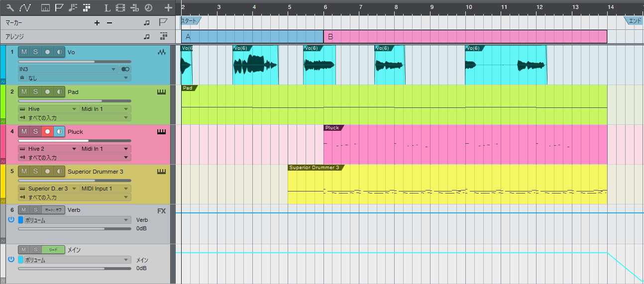This screenshot has height=284, width=644.
Task: Click the chord track note icon
Action: click(x=73, y=8)
